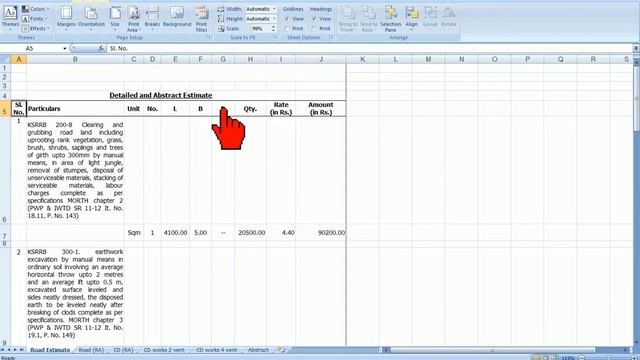This screenshot has width=640, height=360.
Task: Select the Qty. header cell
Action: click(x=251, y=109)
